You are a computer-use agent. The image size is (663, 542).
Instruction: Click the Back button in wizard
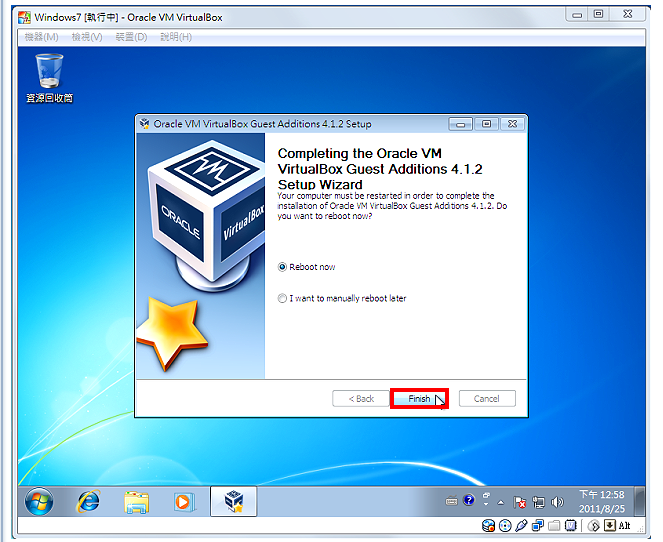click(x=361, y=398)
